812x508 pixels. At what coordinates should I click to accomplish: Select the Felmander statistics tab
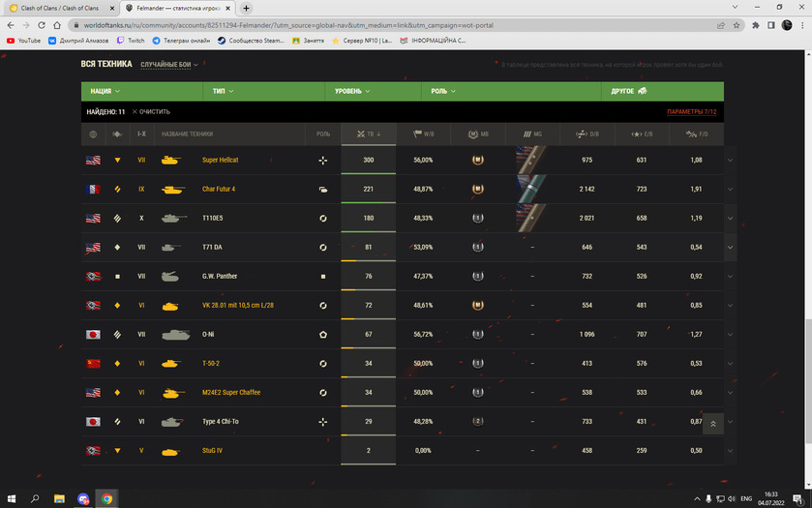click(178, 9)
